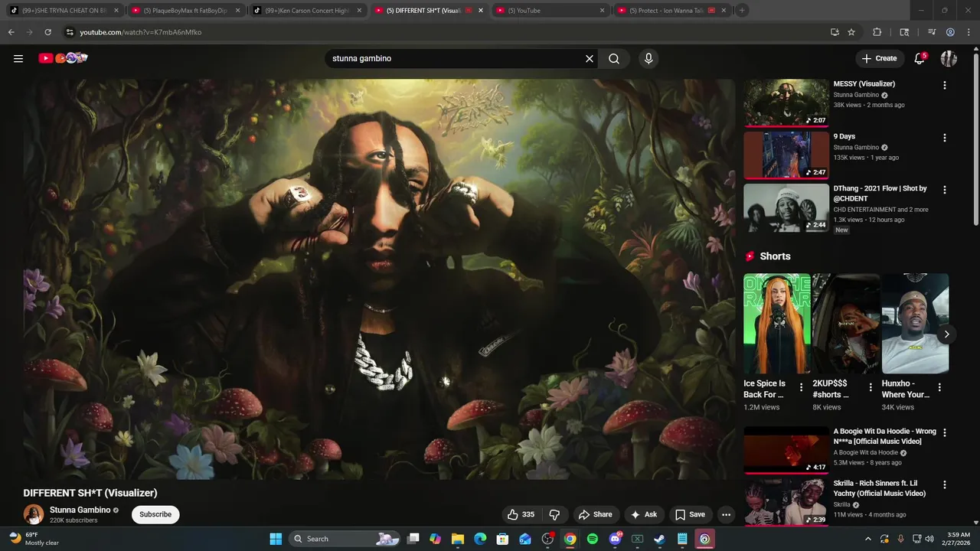
Task: Dislike the video
Action: (x=554, y=514)
